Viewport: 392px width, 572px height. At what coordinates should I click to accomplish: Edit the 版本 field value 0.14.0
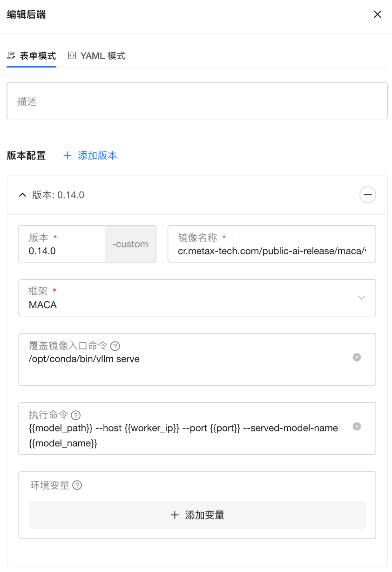click(x=61, y=251)
